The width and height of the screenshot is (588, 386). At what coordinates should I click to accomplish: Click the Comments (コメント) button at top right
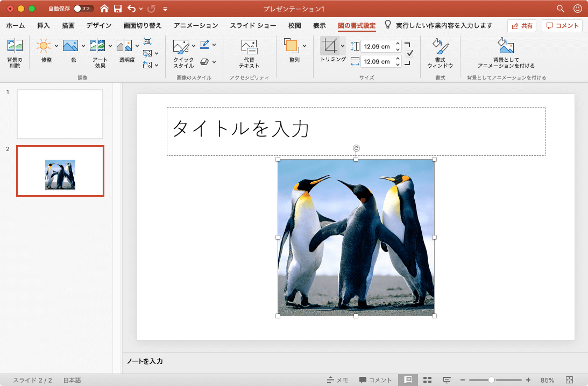tap(562, 26)
